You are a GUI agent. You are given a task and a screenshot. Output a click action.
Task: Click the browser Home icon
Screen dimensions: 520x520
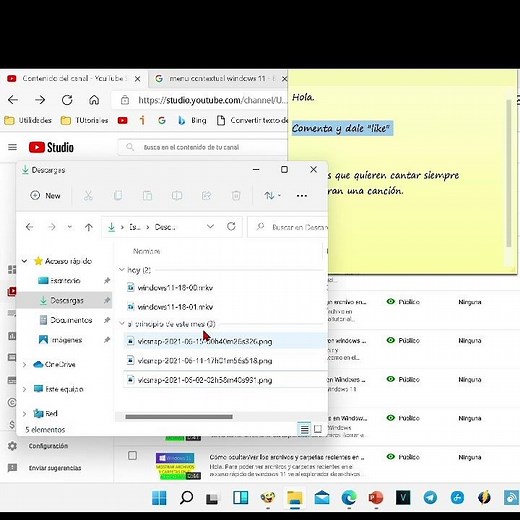point(94,100)
